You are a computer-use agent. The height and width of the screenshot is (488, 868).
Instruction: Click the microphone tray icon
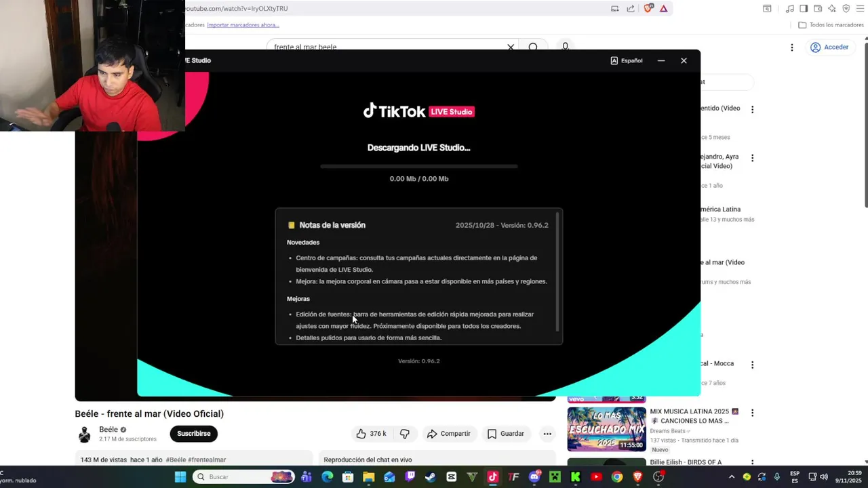click(x=776, y=477)
